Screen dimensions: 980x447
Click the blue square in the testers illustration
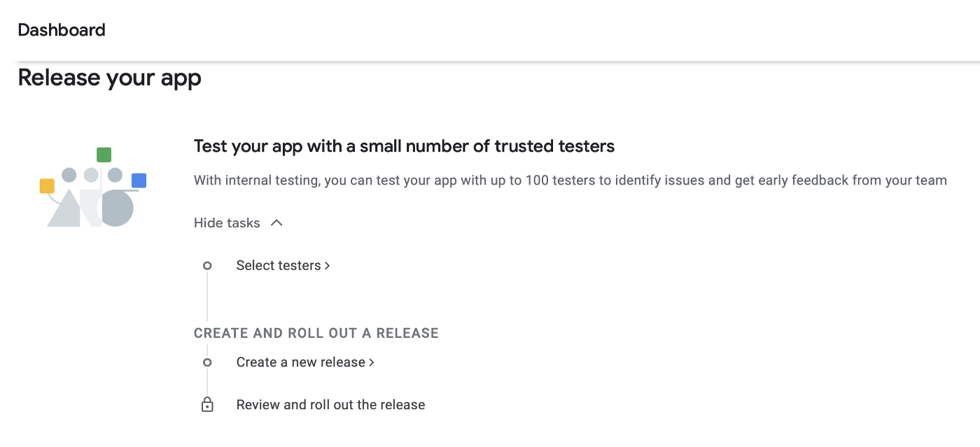coord(139,180)
